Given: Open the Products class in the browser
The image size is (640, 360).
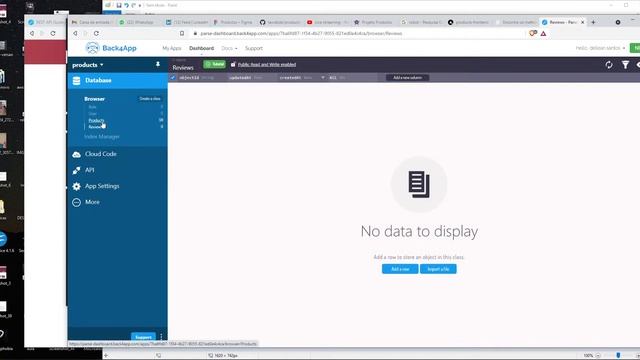Looking at the screenshot, I should (96, 120).
